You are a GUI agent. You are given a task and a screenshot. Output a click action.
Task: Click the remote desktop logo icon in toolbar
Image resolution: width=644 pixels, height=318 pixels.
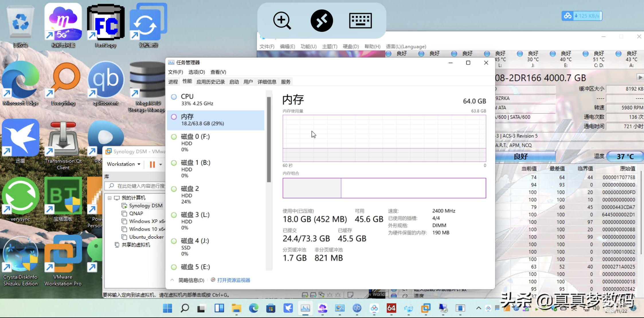point(322,21)
